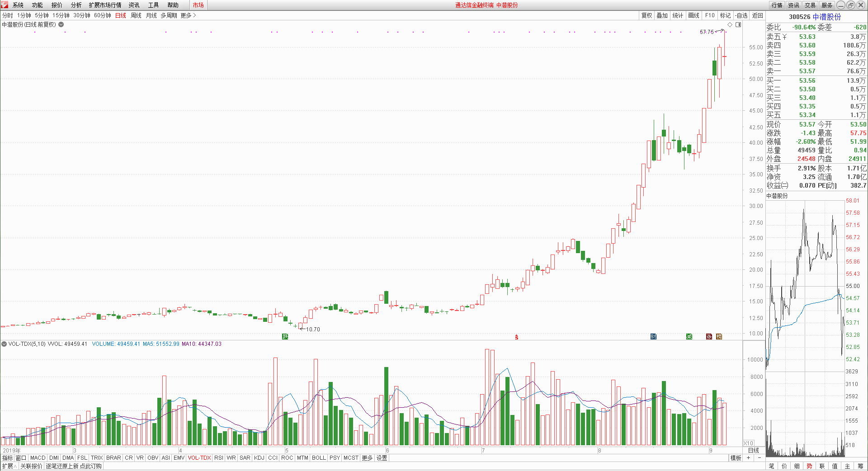Switch to the 5分钟 period
This screenshot has height=471, width=868.
(x=42, y=15)
